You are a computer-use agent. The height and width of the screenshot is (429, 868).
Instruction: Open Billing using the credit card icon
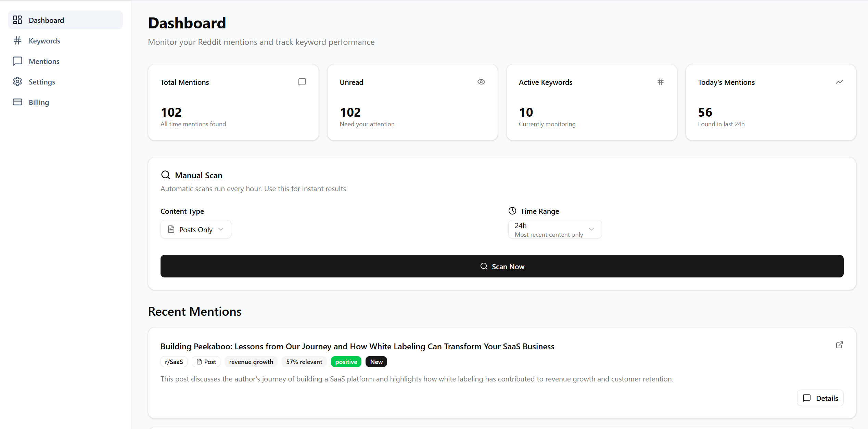(17, 102)
